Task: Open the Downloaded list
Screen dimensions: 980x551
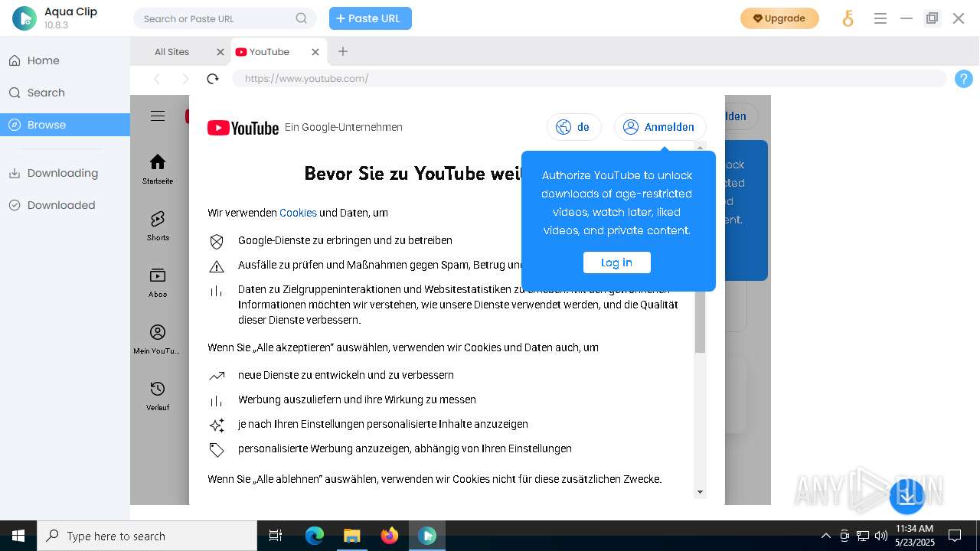Action: click(65, 205)
